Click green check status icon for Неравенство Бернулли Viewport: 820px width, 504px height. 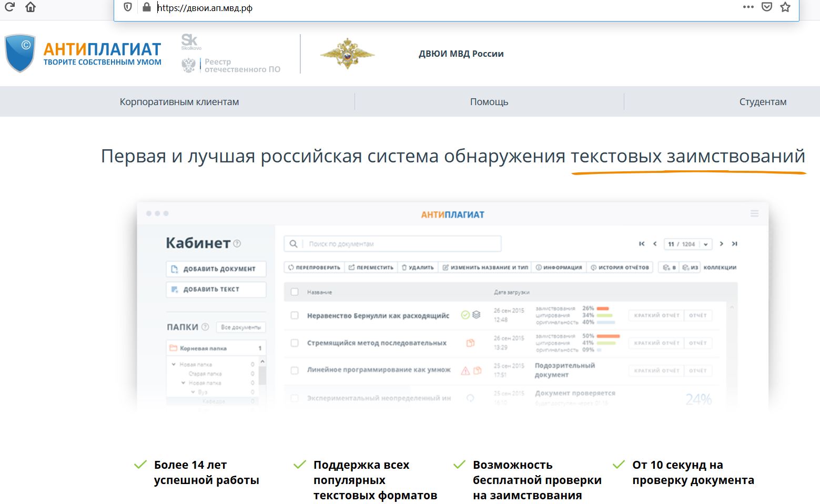coord(465,315)
